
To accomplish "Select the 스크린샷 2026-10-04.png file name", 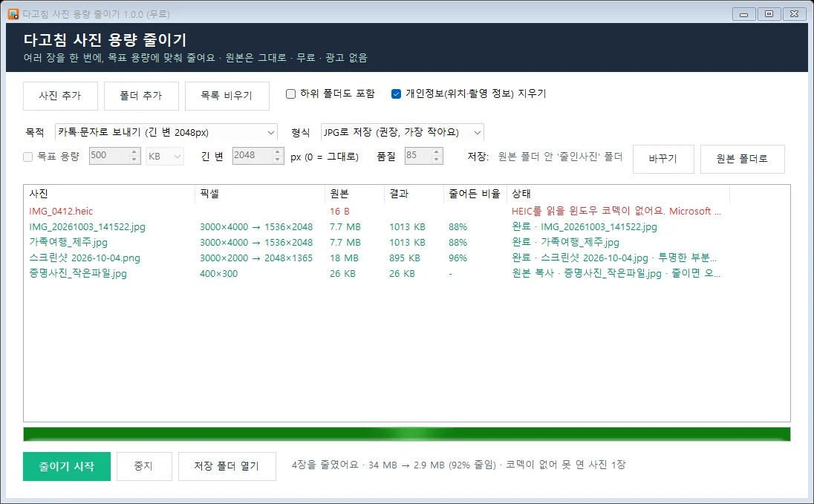I will [85, 258].
